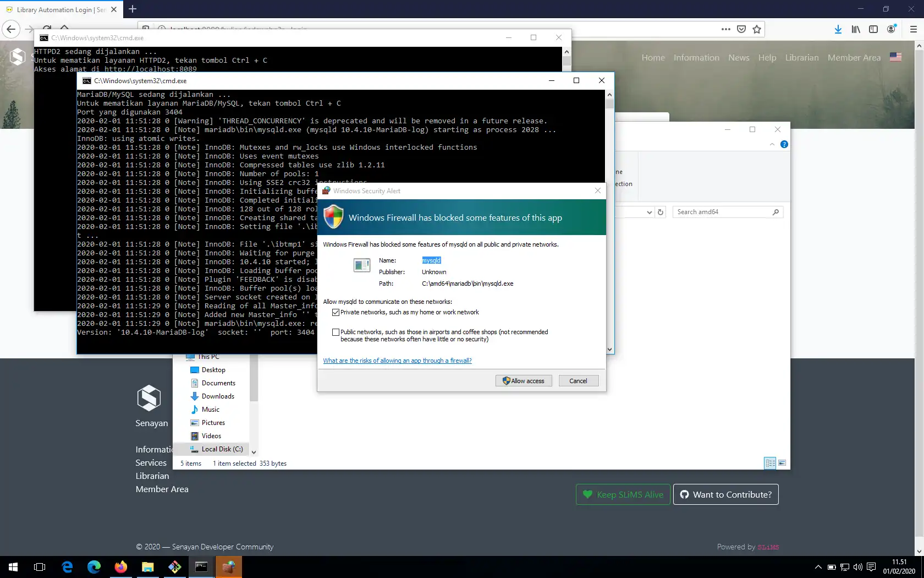The image size is (924, 578).
Task: Switch to cmd window in taskbar
Action: pyautogui.click(x=201, y=567)
